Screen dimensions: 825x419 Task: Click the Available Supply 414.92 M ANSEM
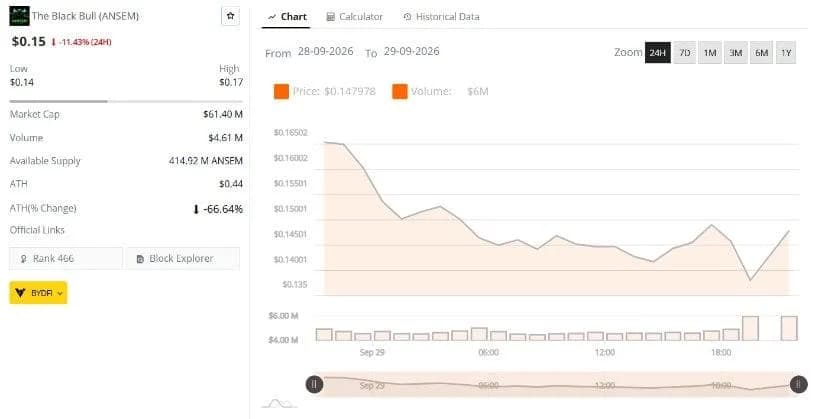[206, 161]
